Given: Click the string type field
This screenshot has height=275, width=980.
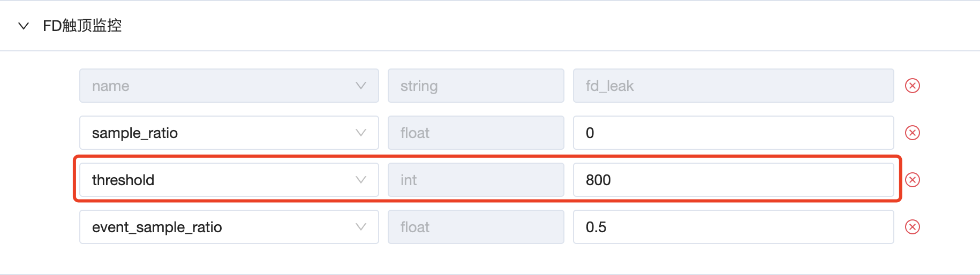Looking at the screenshot, I should pyautogui.click(x=476, y=86).
